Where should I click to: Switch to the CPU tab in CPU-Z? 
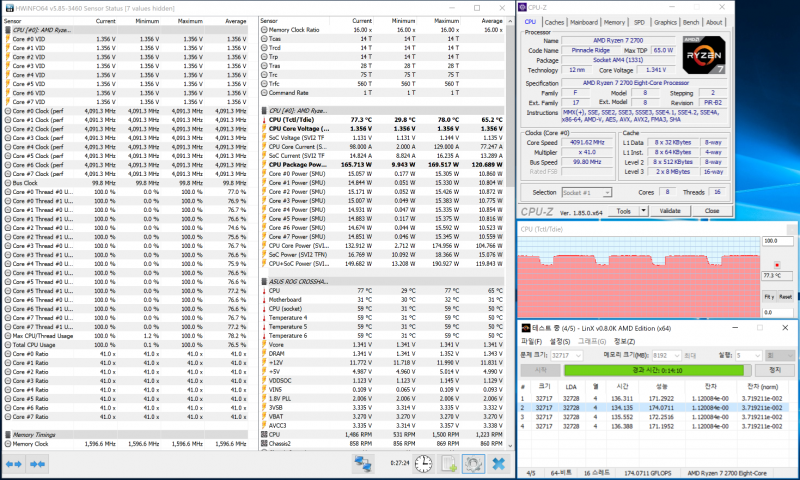pos(530,22)
